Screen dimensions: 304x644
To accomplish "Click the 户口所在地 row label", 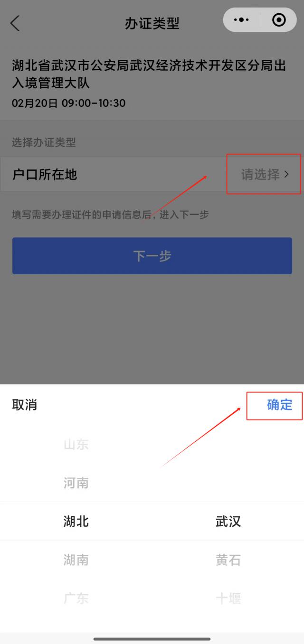I will [x=45, y=174].
